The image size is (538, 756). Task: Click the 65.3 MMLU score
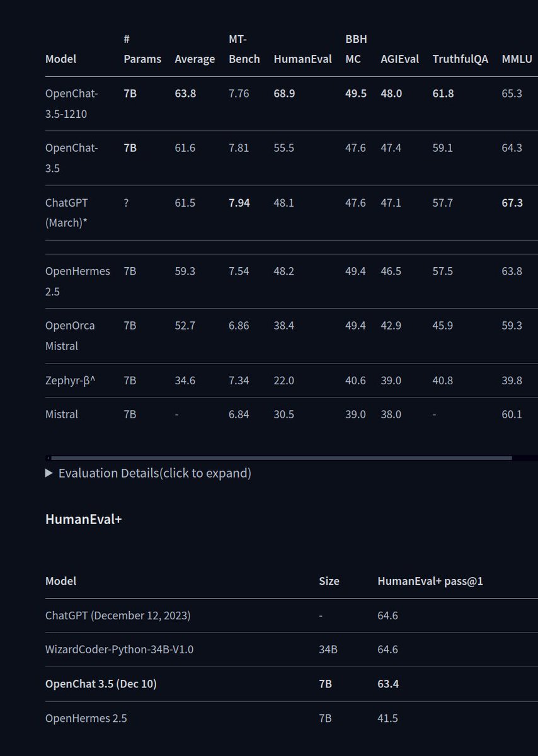(x=512, y=94)
